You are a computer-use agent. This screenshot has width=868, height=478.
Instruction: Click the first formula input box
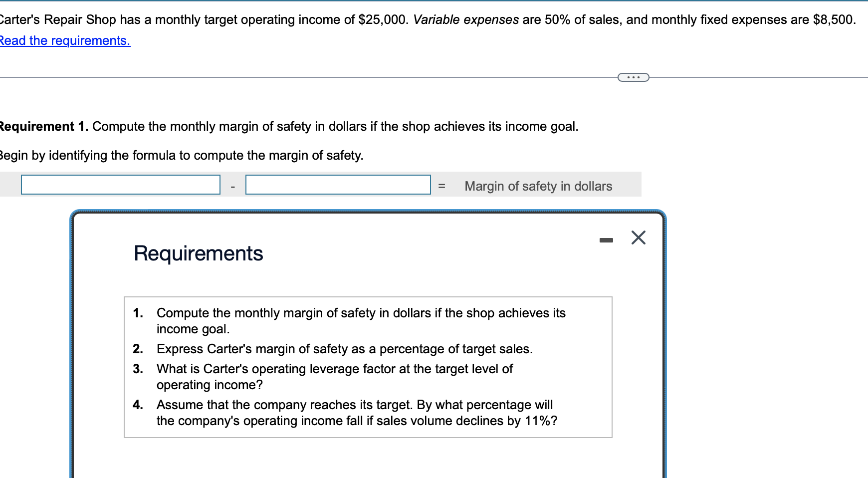pyautogui.click(x=120, y=185)
